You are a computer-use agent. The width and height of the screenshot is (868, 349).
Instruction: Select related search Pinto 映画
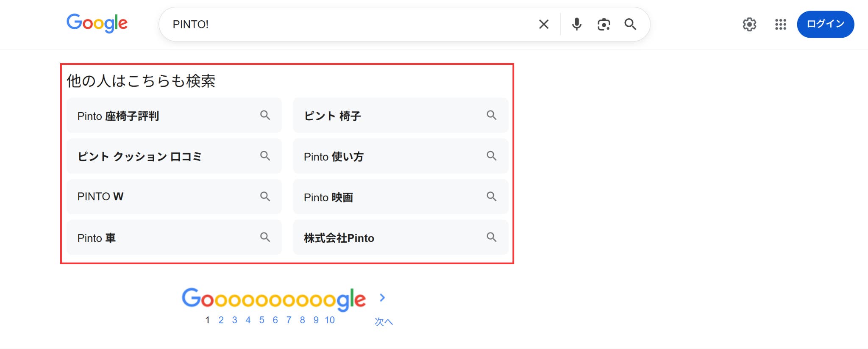point(401,197)
